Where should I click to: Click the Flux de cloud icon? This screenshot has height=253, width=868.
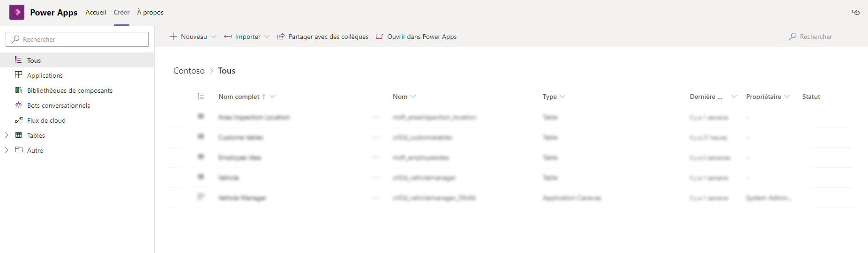point(18,120)
